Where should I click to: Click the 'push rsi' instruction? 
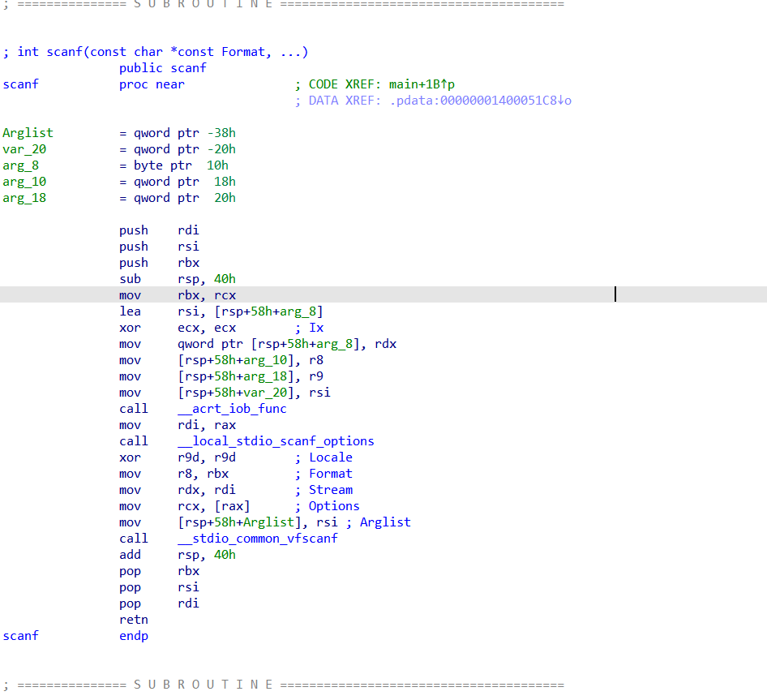pos(159,247)
